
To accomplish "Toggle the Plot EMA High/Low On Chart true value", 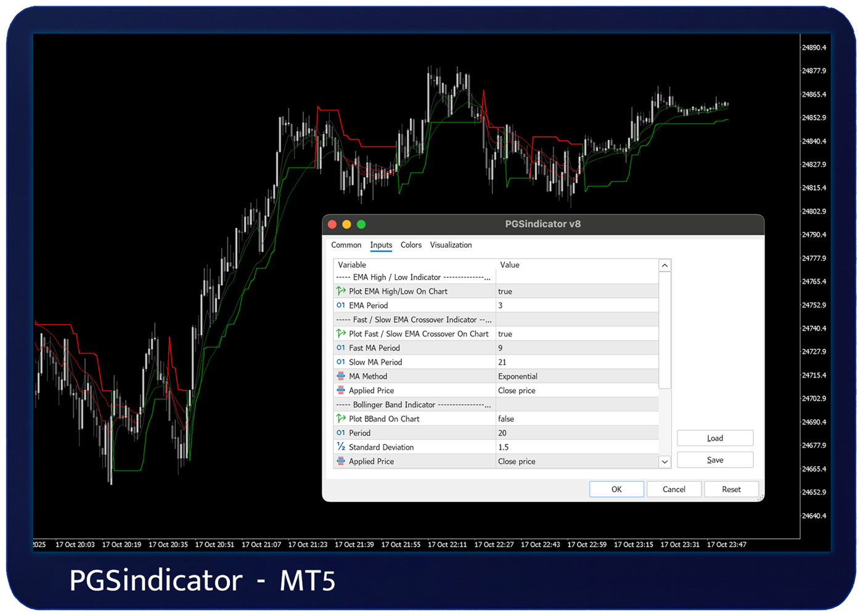I will point(577,291).
